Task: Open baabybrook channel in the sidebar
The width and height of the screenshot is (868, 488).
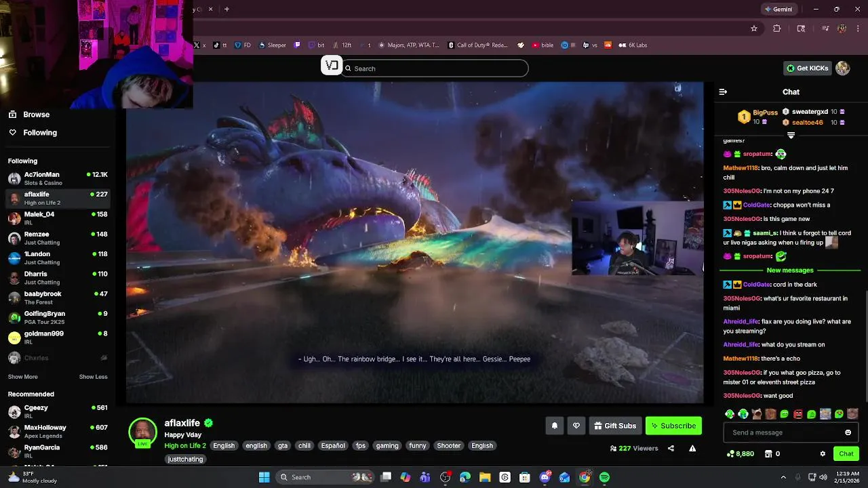Action: (58, 298)
